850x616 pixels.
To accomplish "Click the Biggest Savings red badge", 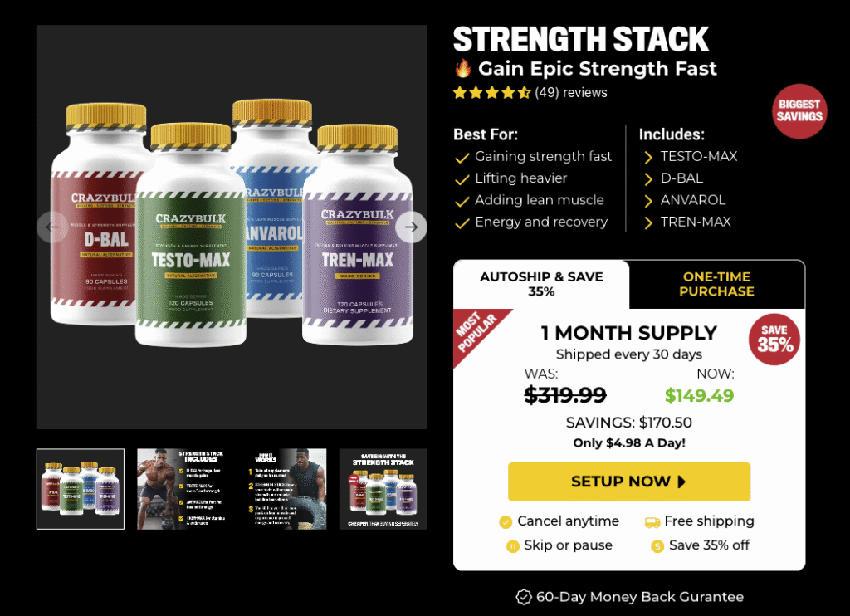I will coord(799,110).
